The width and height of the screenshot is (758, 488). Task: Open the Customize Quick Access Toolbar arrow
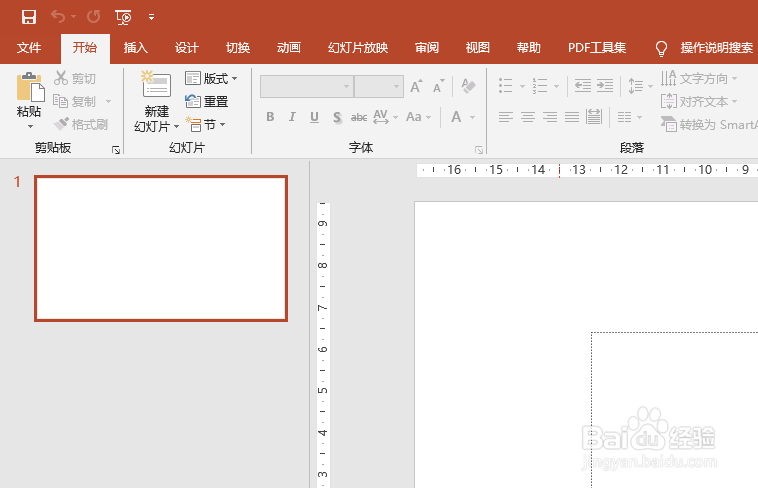(x=151, y=17)
